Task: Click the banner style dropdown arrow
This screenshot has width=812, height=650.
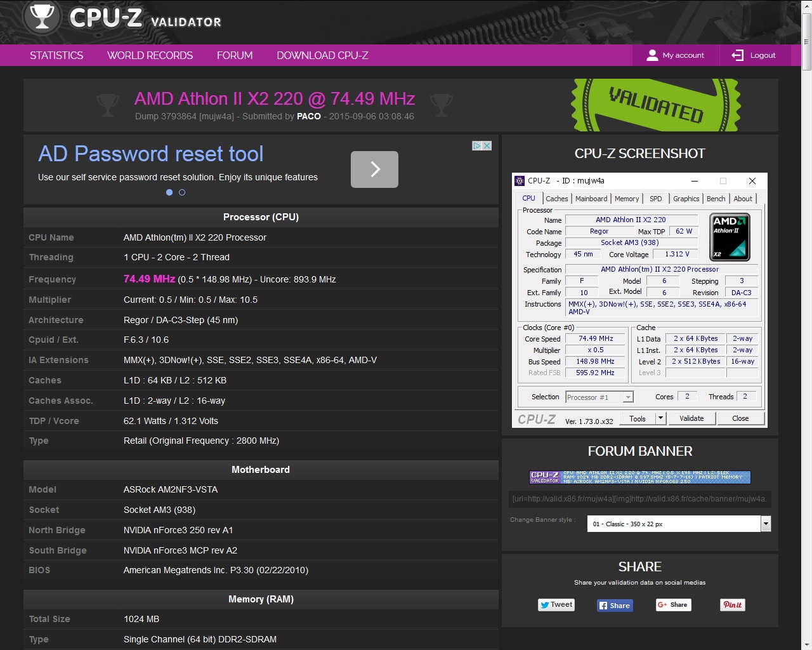Action: (766, 524)
